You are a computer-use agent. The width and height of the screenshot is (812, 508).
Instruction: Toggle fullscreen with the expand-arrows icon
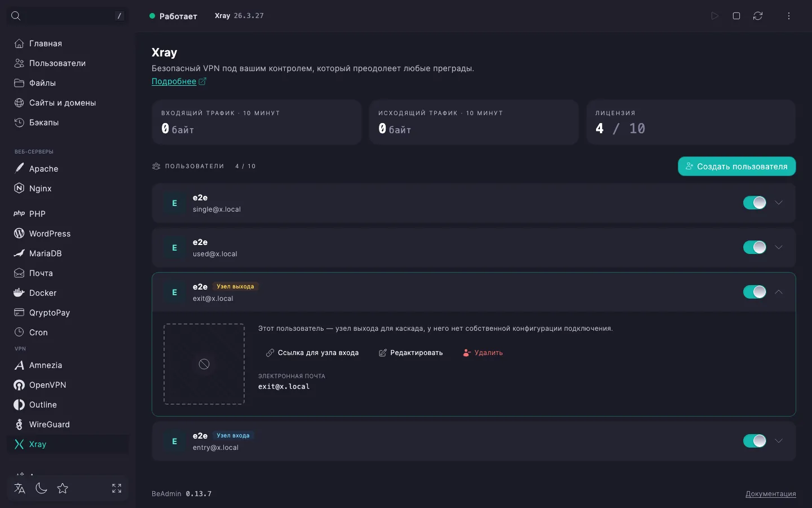[117, 488]
